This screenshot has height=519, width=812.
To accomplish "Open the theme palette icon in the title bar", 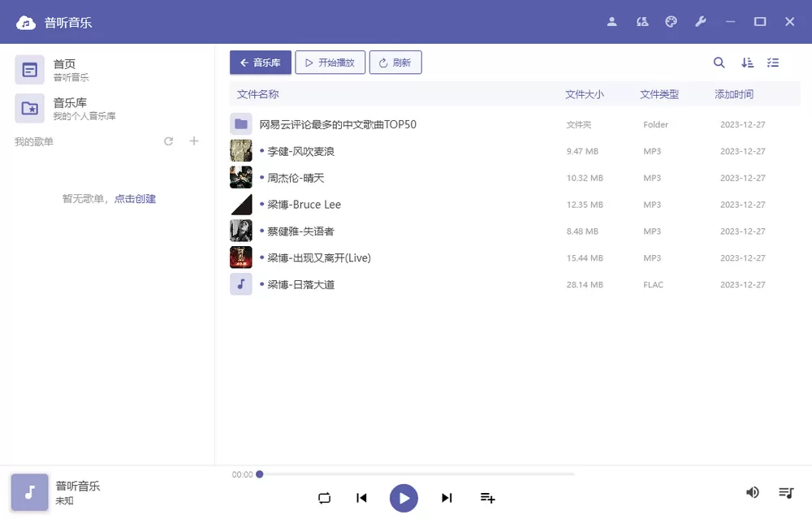I will coord(672,22).
